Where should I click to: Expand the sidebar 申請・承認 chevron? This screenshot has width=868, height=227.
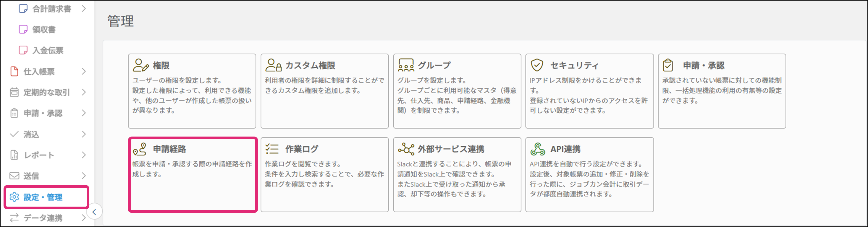point(84,113)
